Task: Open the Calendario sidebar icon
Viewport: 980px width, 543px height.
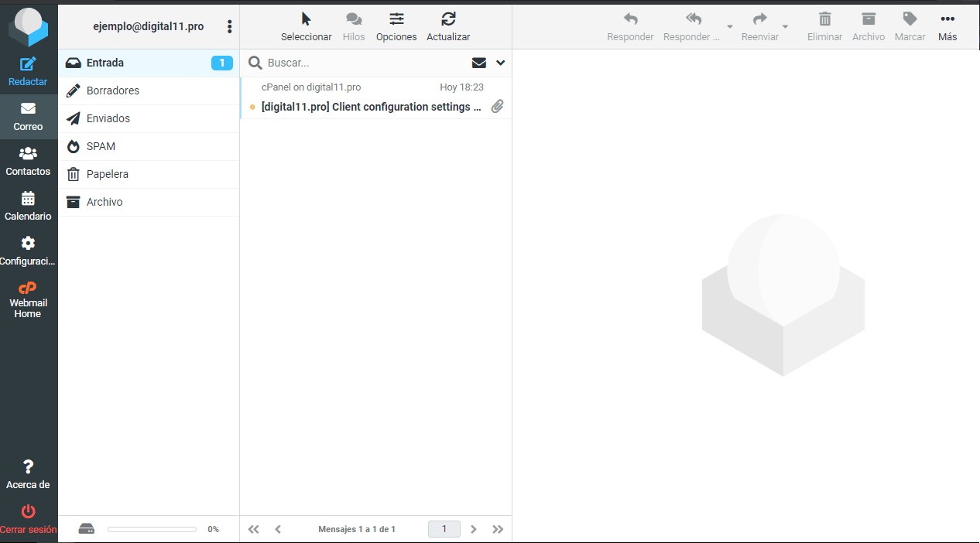Action: pos(29,200)
